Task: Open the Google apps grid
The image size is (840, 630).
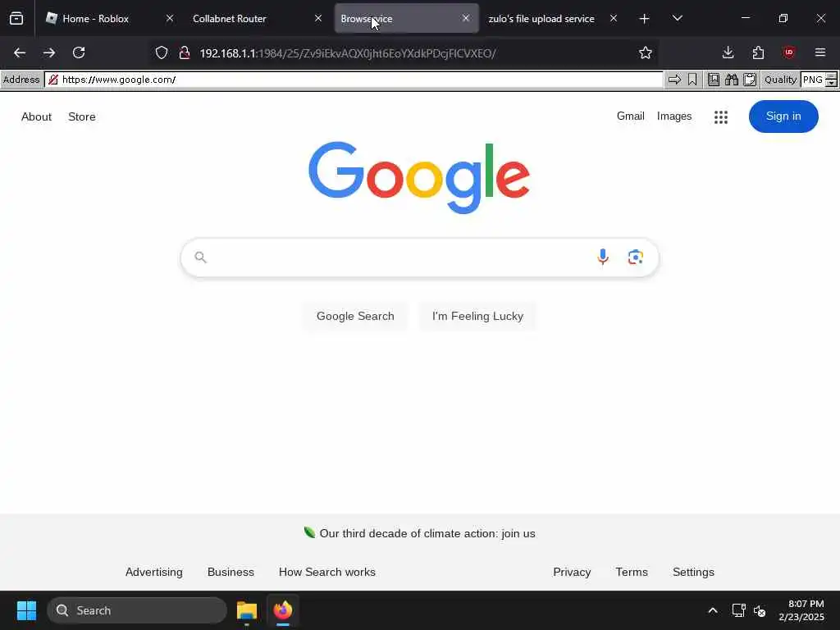Action: pos(721,116)
